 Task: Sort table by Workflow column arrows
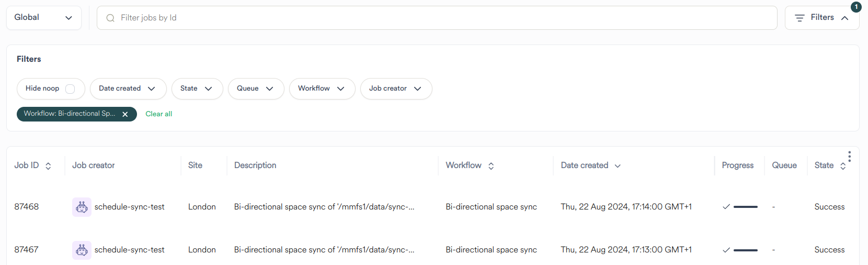point(491,166)
